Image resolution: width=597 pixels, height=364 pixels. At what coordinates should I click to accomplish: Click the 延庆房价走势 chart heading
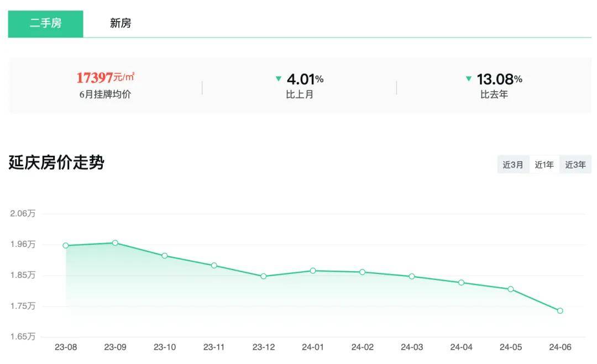coord(56,162)
